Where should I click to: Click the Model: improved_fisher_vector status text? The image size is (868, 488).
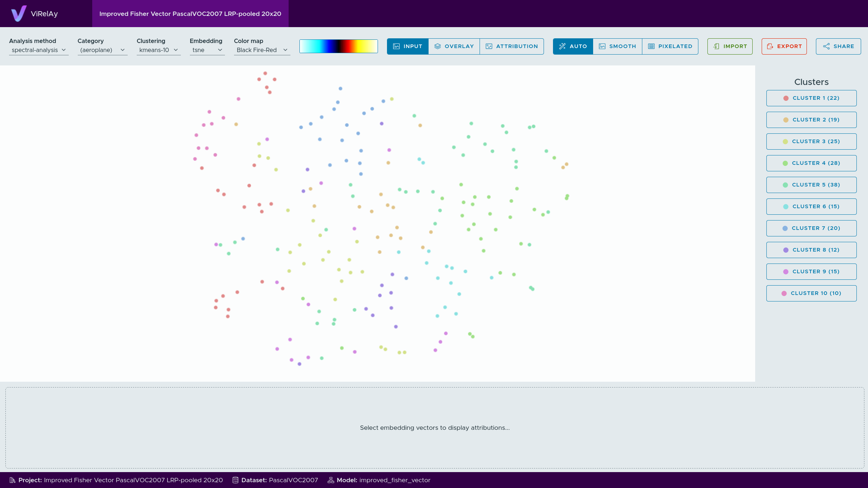(383, 480)
